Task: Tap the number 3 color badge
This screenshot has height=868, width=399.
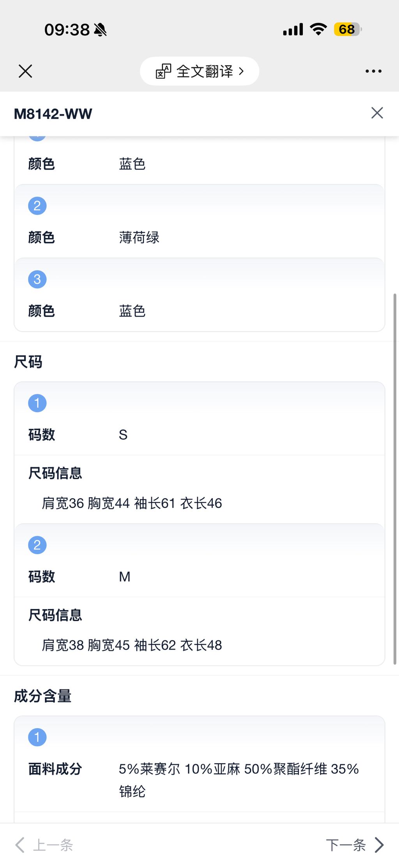Action: (x=37, y=279)
